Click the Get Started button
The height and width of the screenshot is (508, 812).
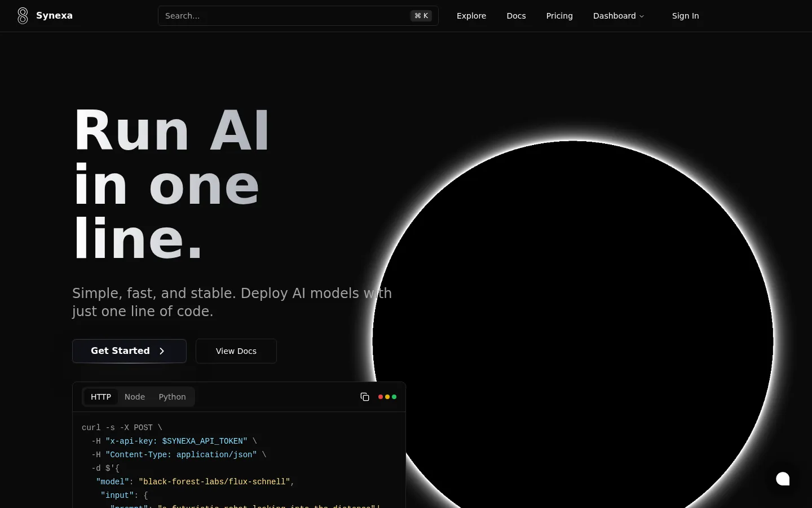click(x=129, y=351)
